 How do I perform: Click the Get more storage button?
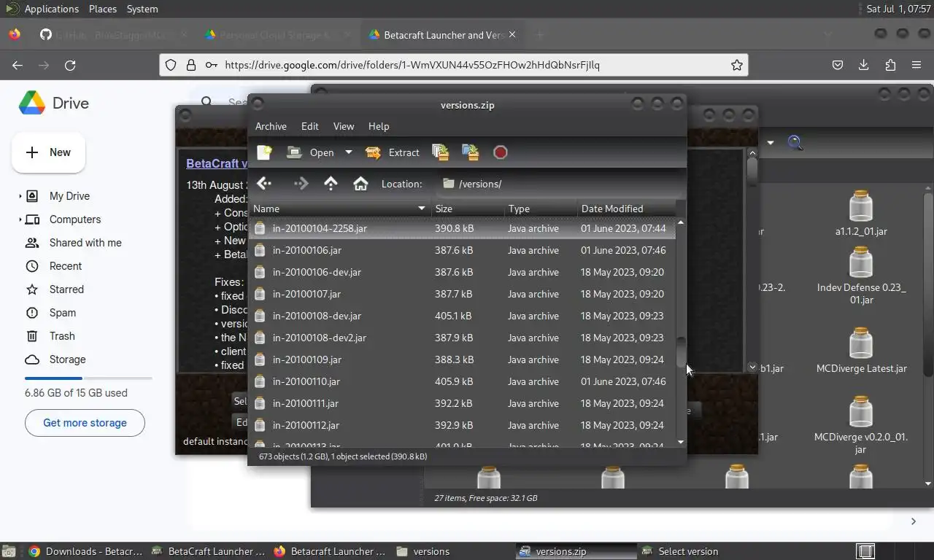point(85,423)
